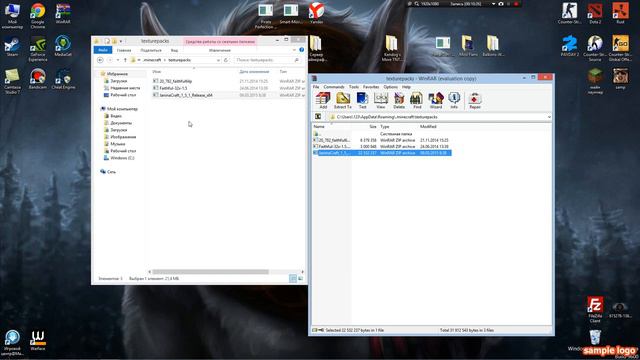Click Explorer refresh button
This screenshot has height=360, width=640.
[226, 60]
